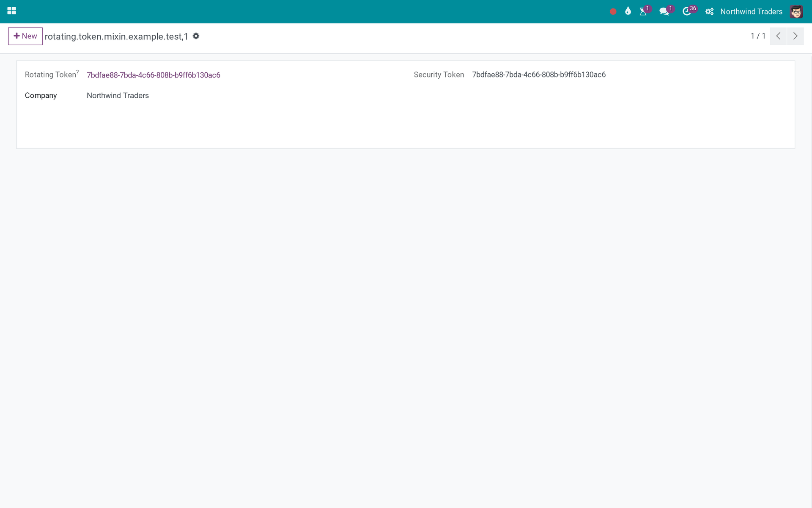Image resolution: width=812 pixels, height=508 pixels.
Task: Create a record with New button
Action: point(25,36)
